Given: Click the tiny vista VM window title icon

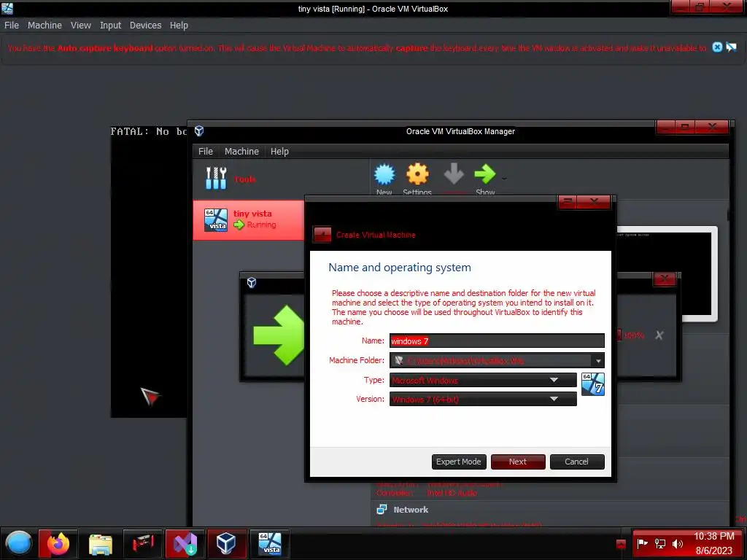Looking at the screenshot, I should click(7, 8).
